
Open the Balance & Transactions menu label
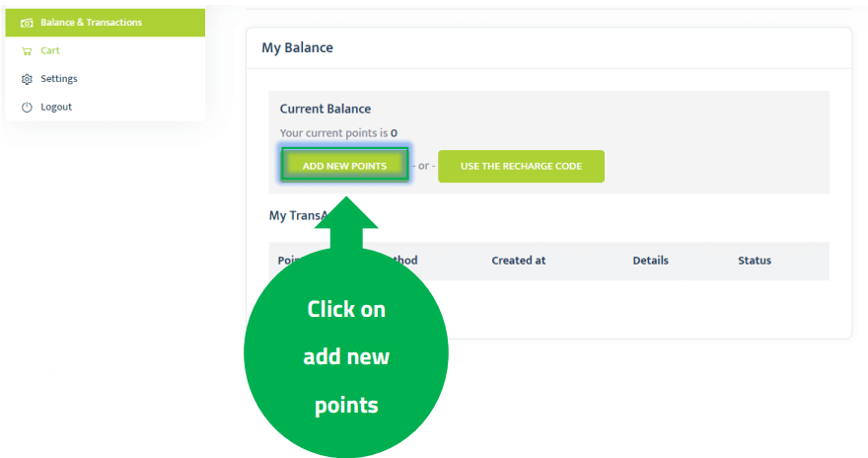[91, 22]
